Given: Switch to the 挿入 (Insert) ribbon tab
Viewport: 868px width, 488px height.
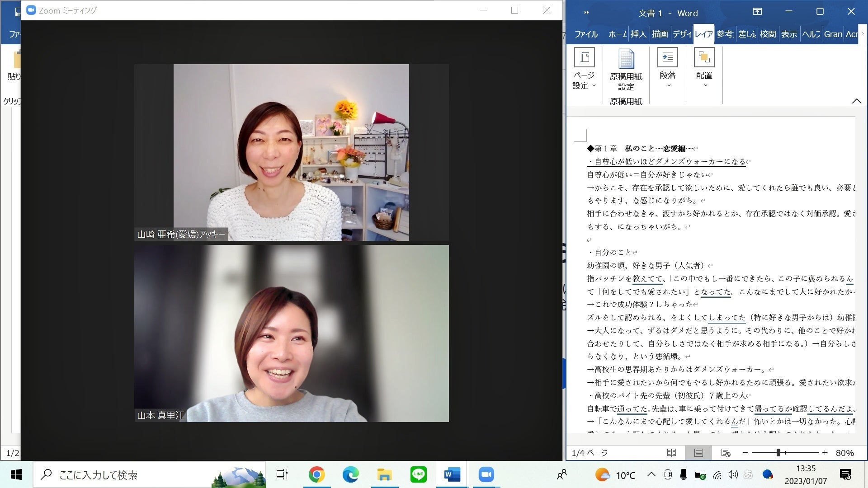Looking at the screenshot, I should (x=638, y=34).
